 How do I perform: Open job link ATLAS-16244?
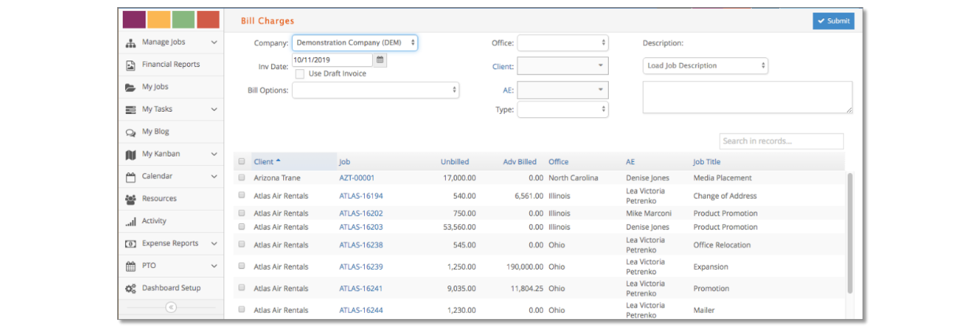tap(361, 310)
